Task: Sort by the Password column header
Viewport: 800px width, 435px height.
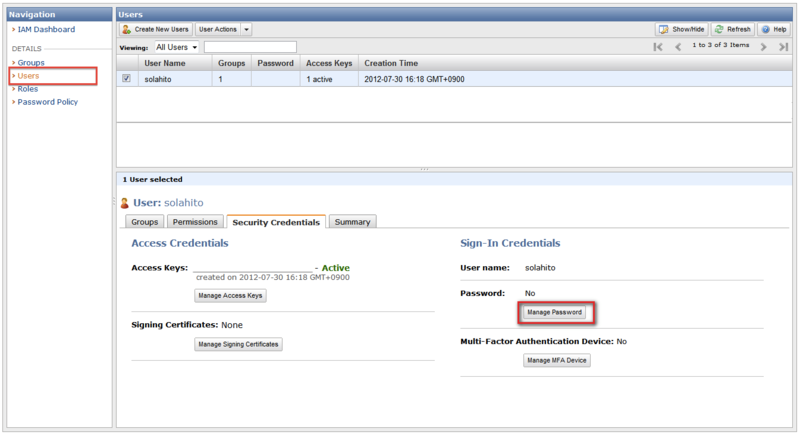Action: click(276, 63)
